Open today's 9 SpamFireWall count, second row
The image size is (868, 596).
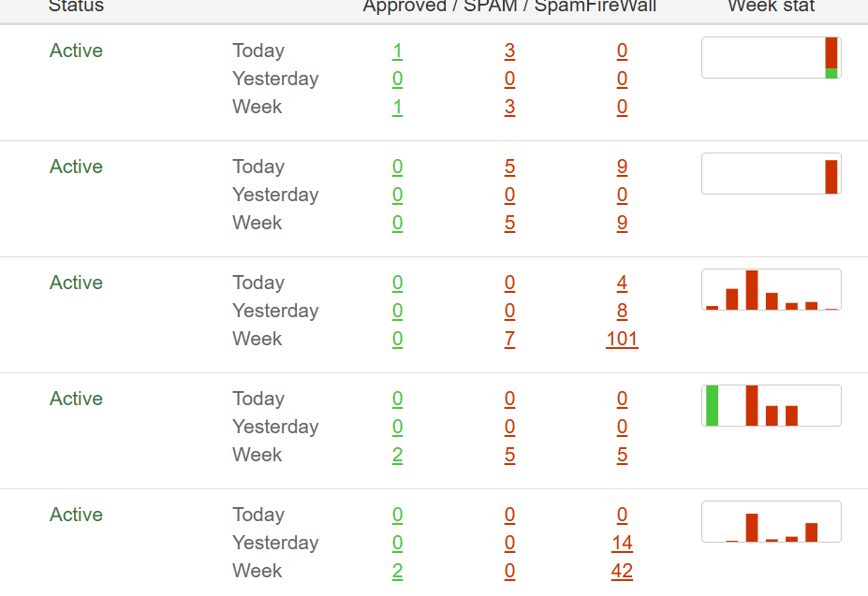point(622,167)
